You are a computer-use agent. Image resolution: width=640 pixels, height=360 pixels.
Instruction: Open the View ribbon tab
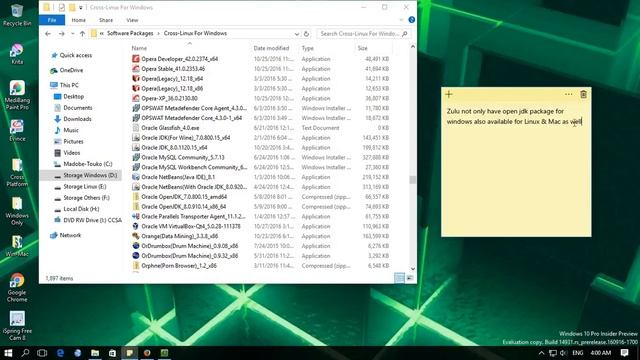(x=132, y=20)
